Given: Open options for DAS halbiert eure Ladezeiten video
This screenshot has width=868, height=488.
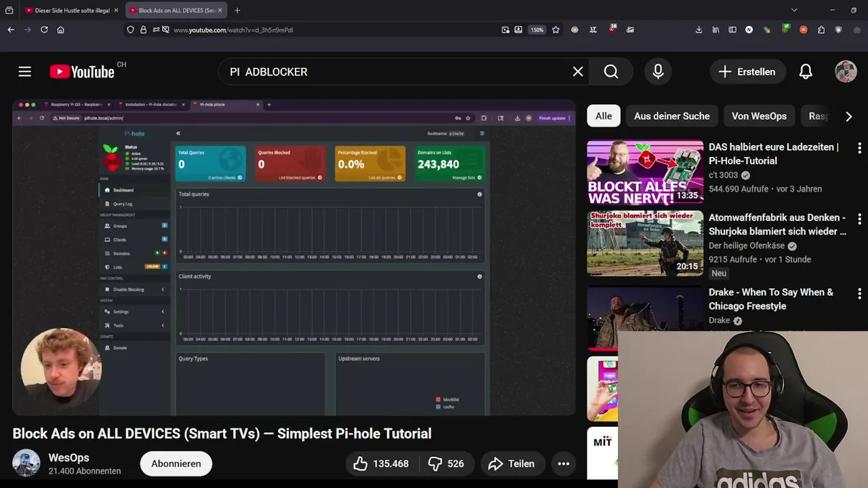Looking at the screenshot, I should [x=859, y=148].
